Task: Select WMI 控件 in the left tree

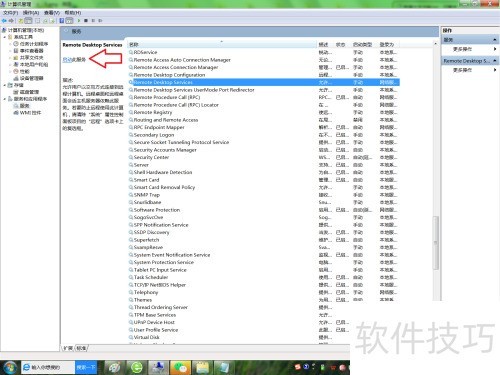Action: coord(30,113)
